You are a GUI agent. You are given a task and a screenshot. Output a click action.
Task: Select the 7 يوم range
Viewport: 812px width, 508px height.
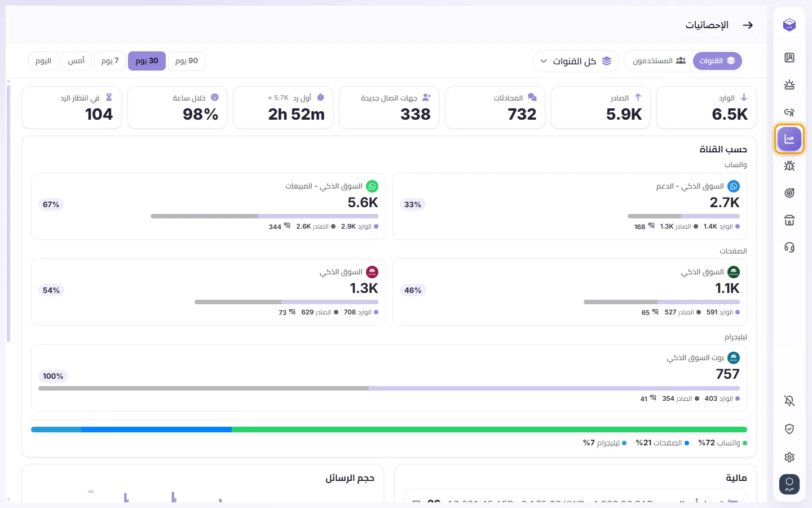point(110,61)
